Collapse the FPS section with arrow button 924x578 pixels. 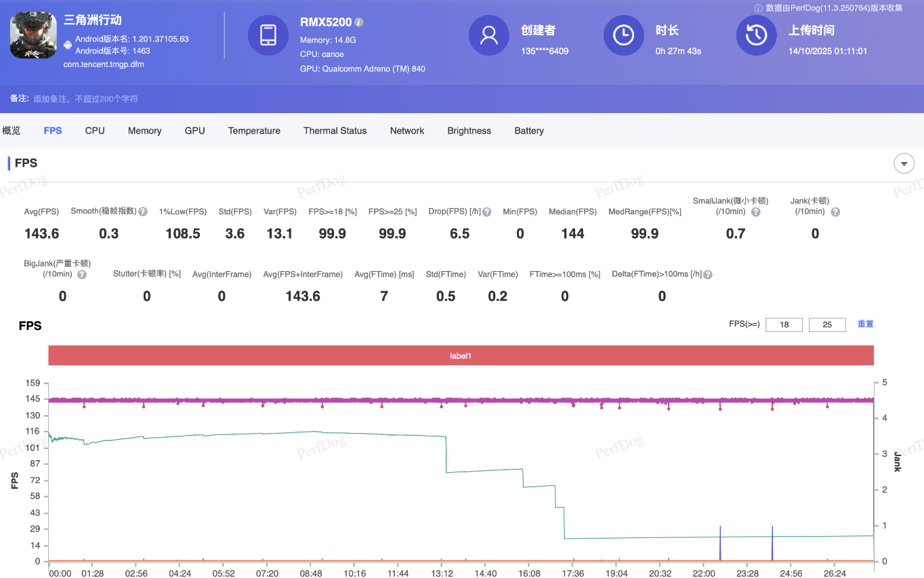coord(904,163)
